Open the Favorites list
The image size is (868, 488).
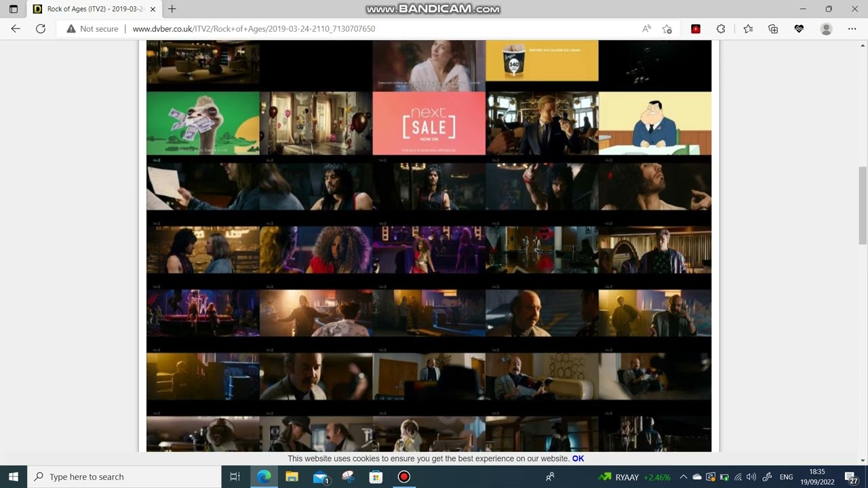[x=748, y=29]
